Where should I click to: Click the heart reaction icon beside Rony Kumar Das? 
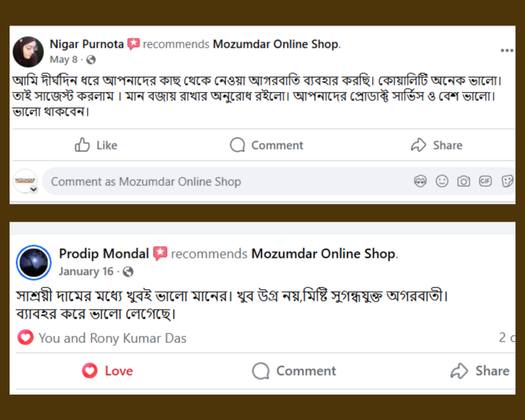pyautogui.click(x=25, y=338)
